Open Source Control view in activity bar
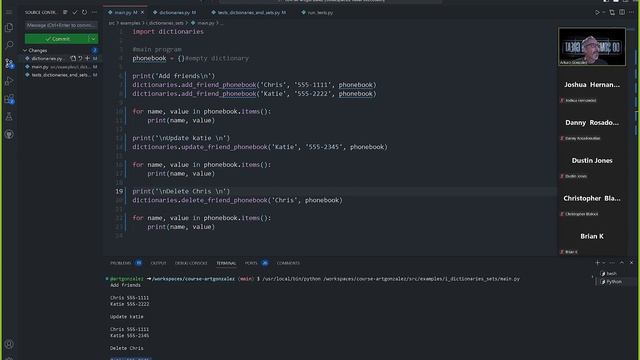The image size is (640, 360). tap(9, 63)
